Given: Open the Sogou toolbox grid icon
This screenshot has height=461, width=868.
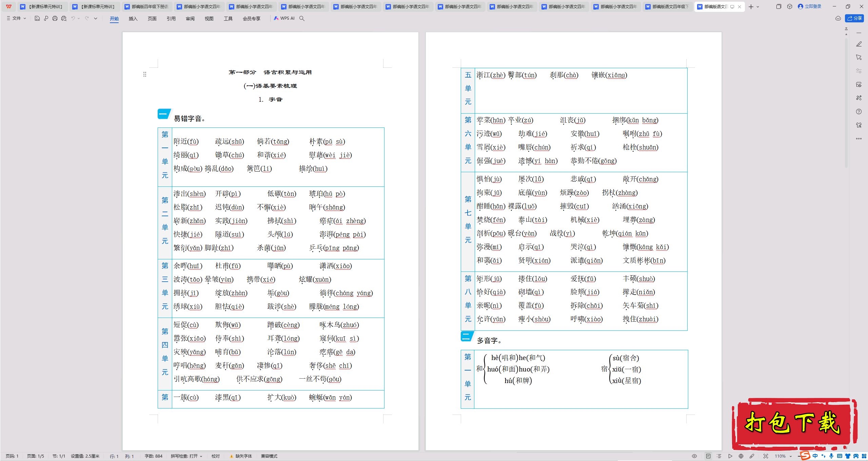Looking at the screenshot, I should click(x=864, y=456).
